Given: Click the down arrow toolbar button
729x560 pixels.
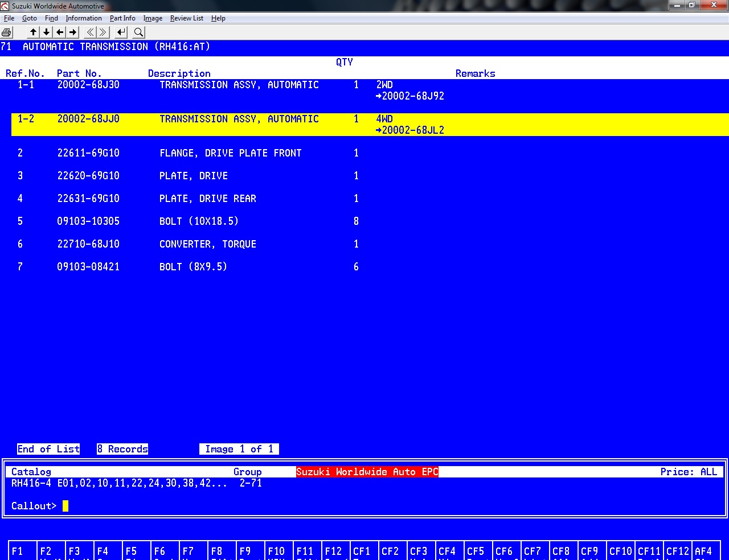Looking at the screenshot, I should [x=47, y=32].
